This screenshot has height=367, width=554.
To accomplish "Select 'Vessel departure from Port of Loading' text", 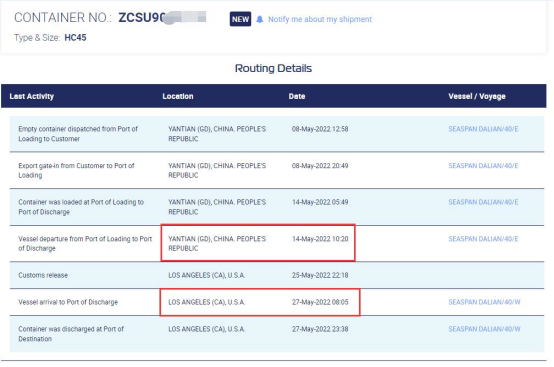I will click(x=85, y=243).
